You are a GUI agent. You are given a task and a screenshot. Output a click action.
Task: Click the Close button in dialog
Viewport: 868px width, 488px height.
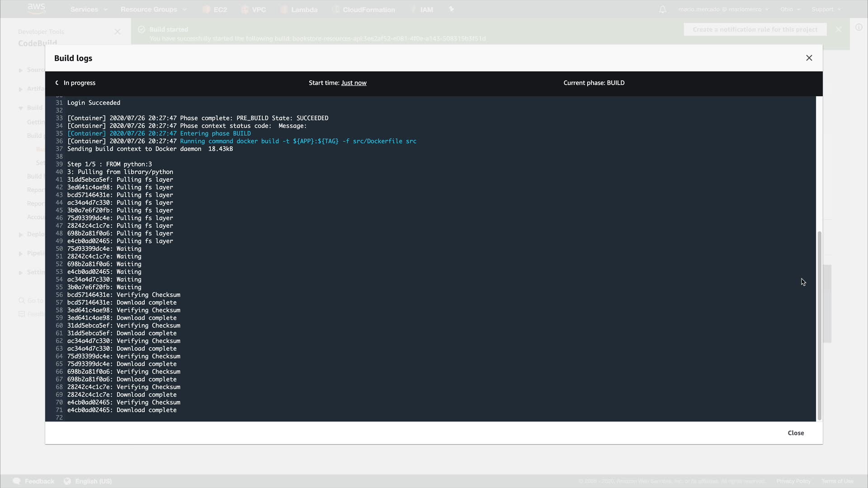pos(795,433)
